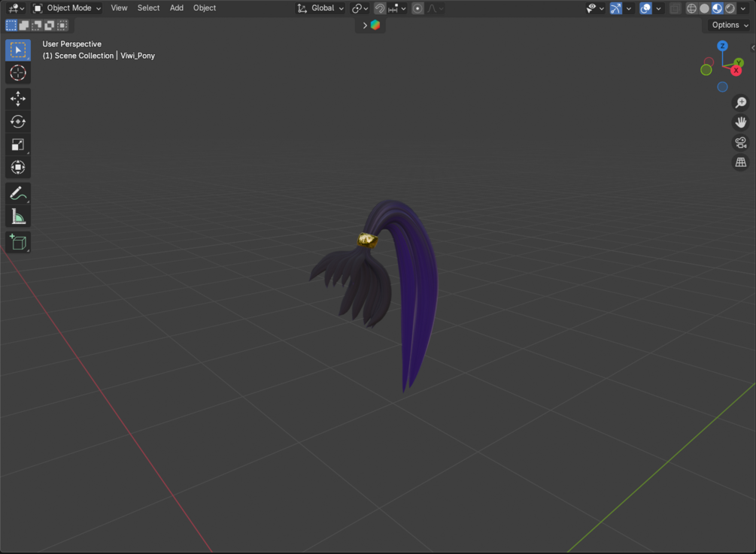The height and width of the screenshot is (554, 756).
Task: Open the editor type dropdown
Action: 16,8
